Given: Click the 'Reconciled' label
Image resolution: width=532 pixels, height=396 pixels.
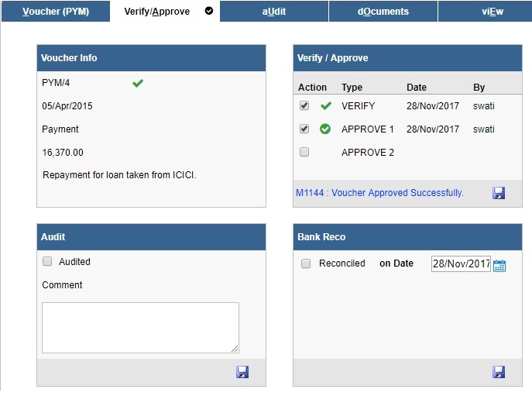Looking at the screenshot, I should tap(342, 263).
